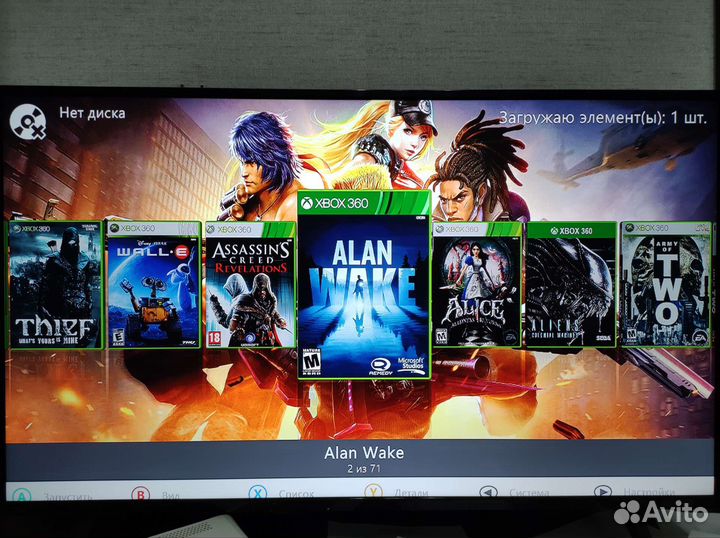
Task: Click the green A button icon
Action: pos(21,495)
